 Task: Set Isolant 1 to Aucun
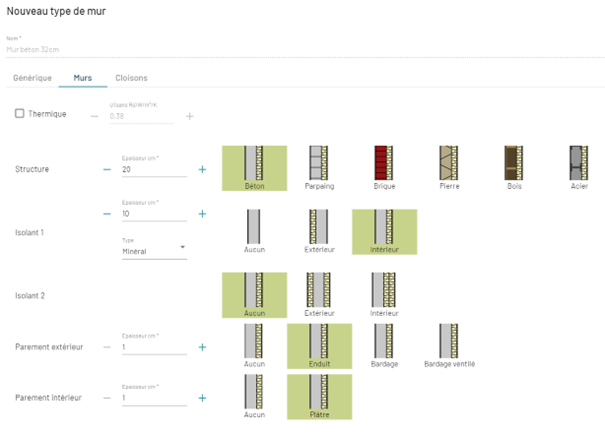coord(254,232)
